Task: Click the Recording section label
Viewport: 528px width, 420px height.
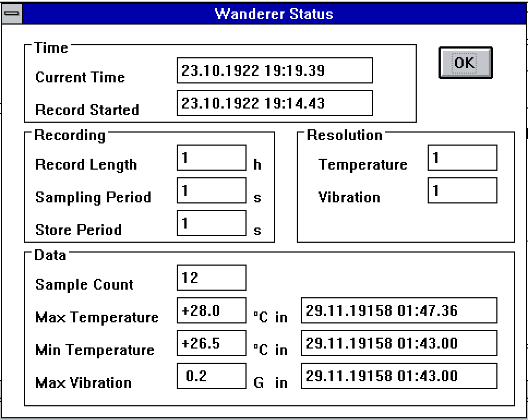Action: point(69,135)
